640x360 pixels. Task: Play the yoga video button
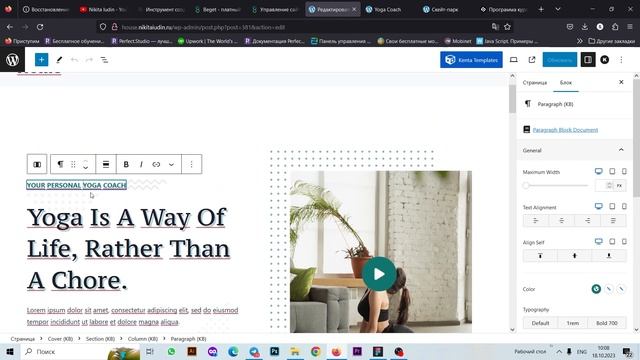pyautogui.click(x=379, y=274)
